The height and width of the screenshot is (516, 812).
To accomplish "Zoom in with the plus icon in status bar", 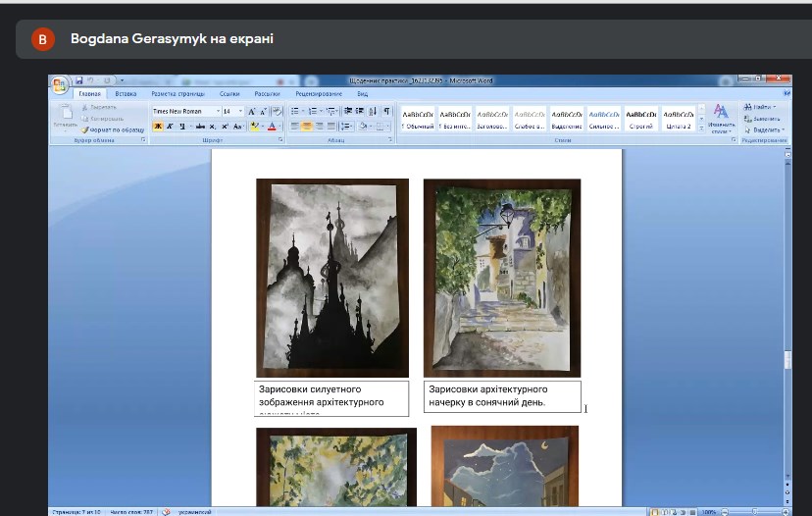I will point(786,512).
